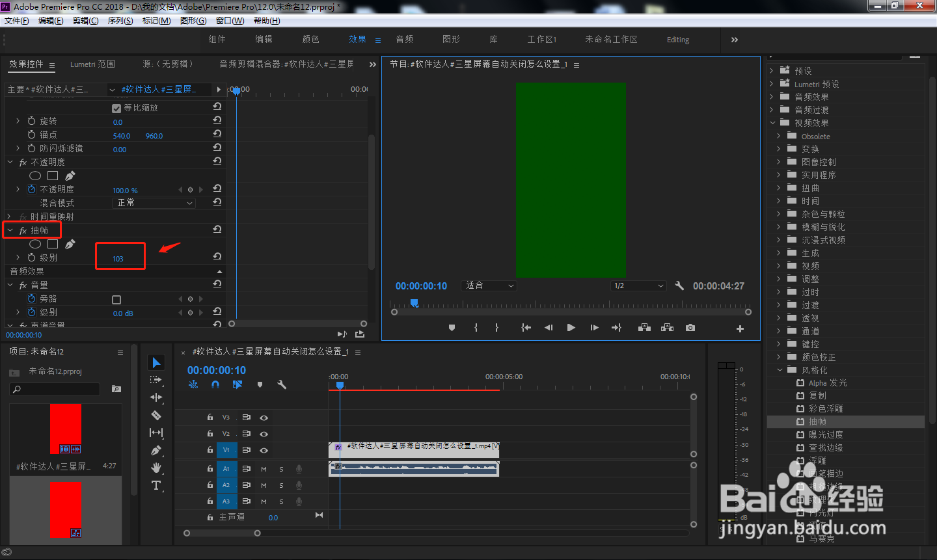Step back one frame in program monitor
Viewport: 937px width, 560px height.
pyautogui.click(x=549, y=328)
